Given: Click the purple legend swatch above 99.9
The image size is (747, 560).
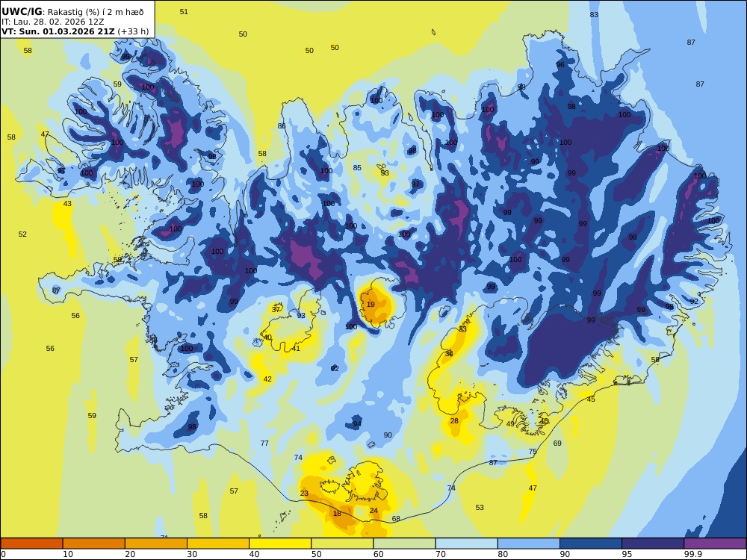Looking at the screenshot, I should pyautogui.click(x=715, y=544).
